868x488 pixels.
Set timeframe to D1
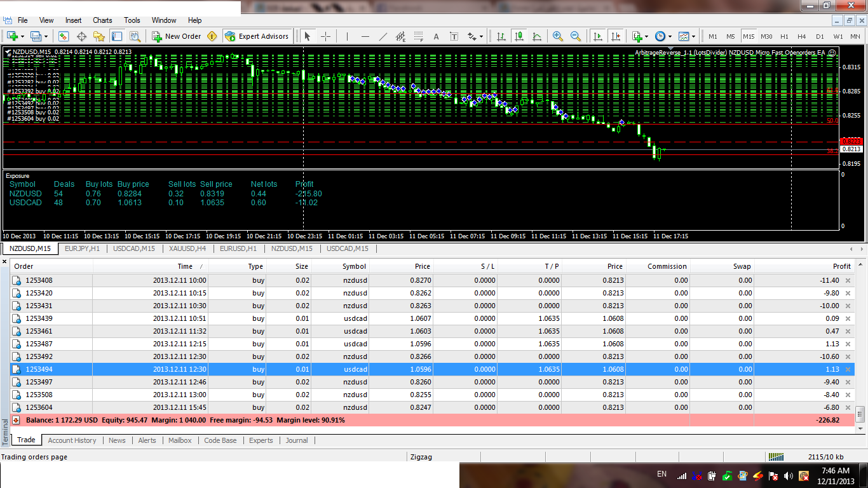(x=820, y=36)
